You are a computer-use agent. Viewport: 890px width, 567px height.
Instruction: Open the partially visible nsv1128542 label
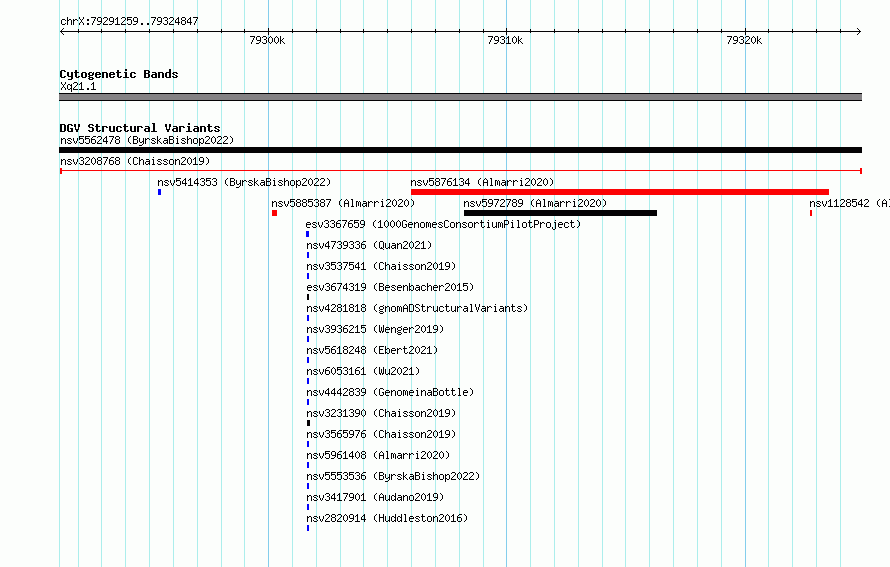(849, 203)
